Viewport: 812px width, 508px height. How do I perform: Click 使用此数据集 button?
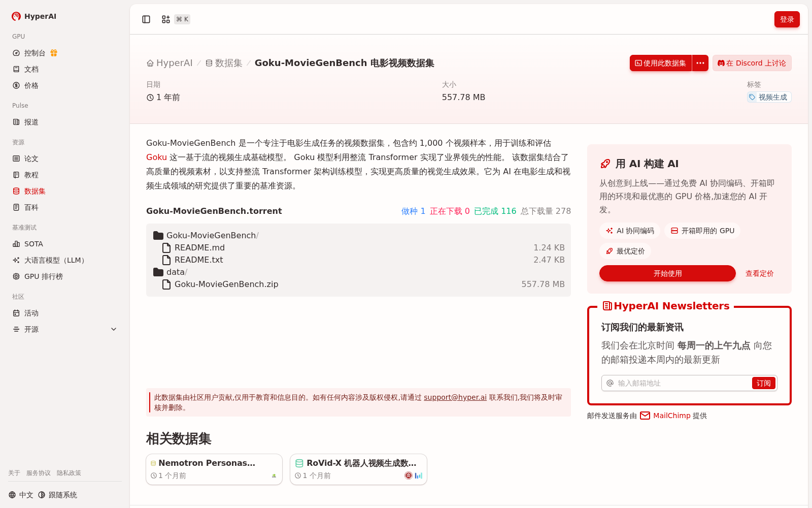point(661,63)
